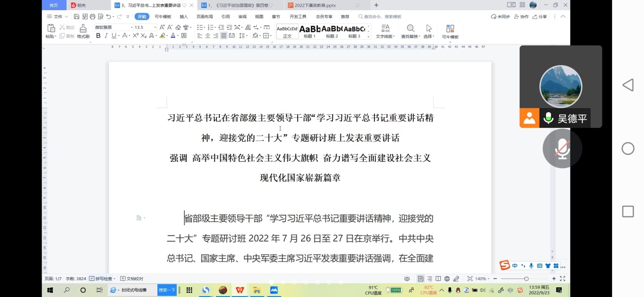Click the zoom slider handle in status bar
The width and height of the screenshot is (644, 297).
pyautogui.click(x=526, y=279)
